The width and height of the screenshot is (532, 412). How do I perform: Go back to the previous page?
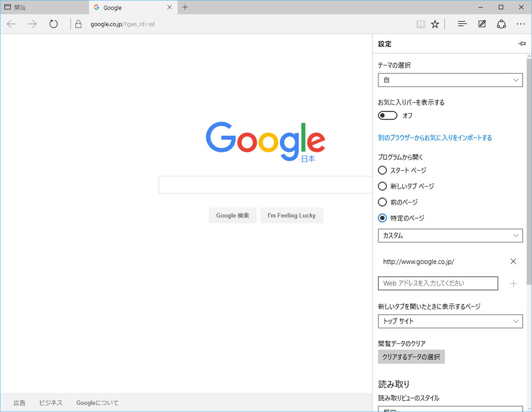[x=11, y=24]
